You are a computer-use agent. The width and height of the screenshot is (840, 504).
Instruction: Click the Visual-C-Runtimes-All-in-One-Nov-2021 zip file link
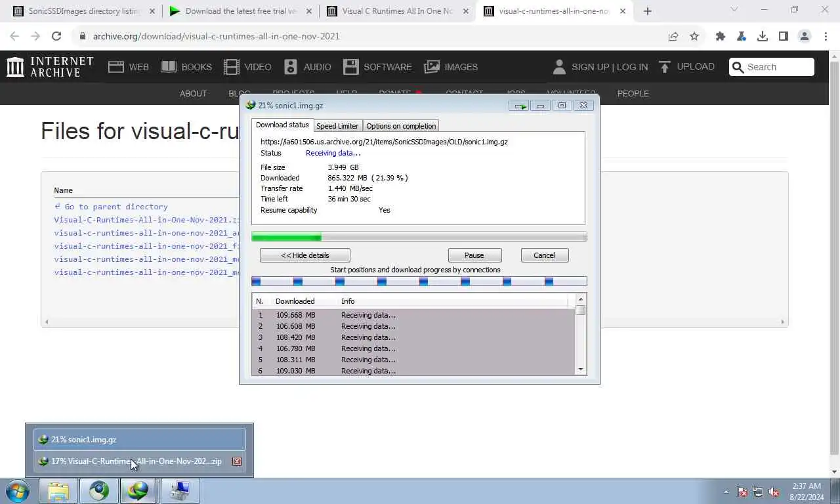(x=146, y=220)
